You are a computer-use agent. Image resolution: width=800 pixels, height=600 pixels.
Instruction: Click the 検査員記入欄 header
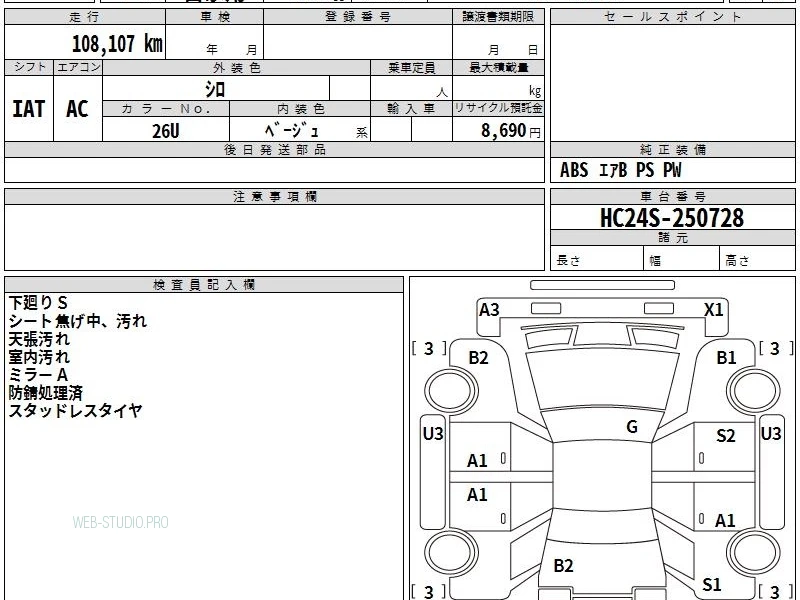pyautogui.click(x=204, y=285)
